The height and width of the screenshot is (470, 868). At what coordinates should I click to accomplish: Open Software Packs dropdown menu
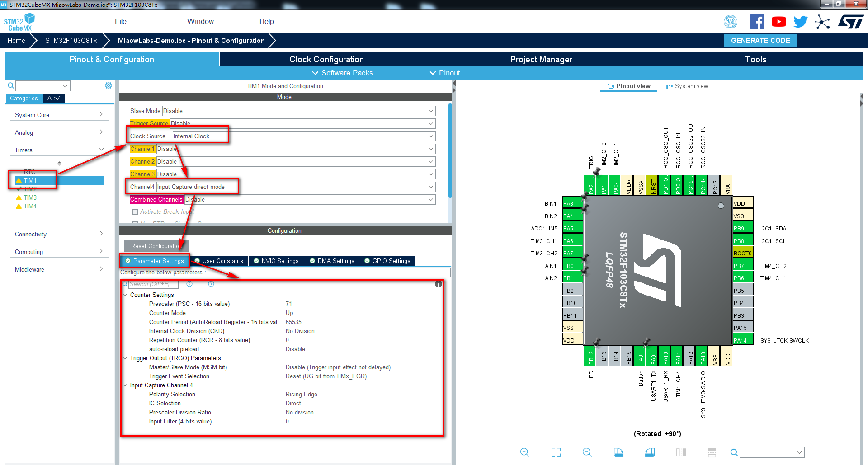343,73
